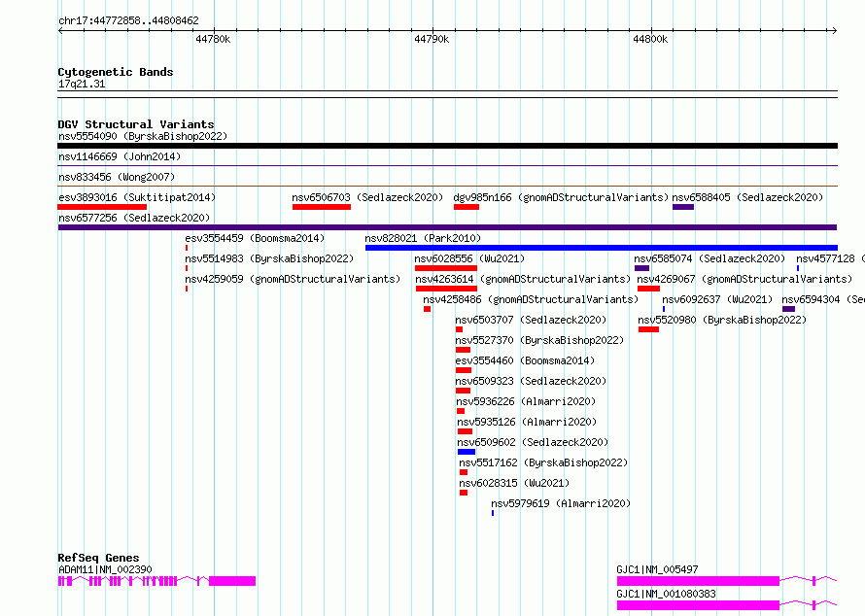Open nsv6506703 (Sedlazeck2020) label

tap(367, 197)
